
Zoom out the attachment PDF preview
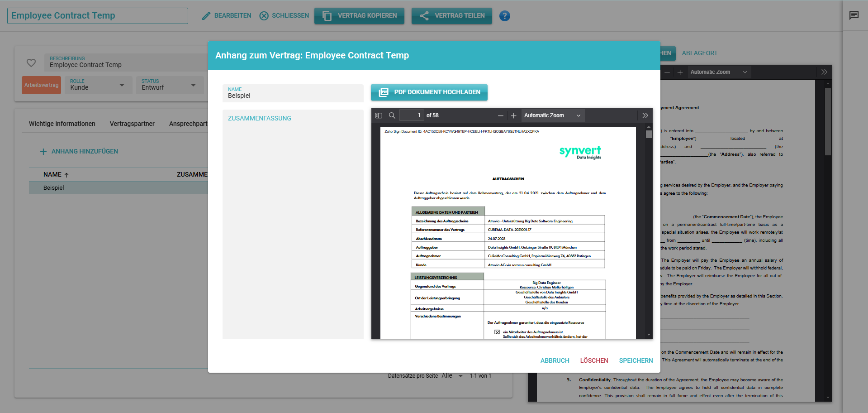(x=501, y=116)
